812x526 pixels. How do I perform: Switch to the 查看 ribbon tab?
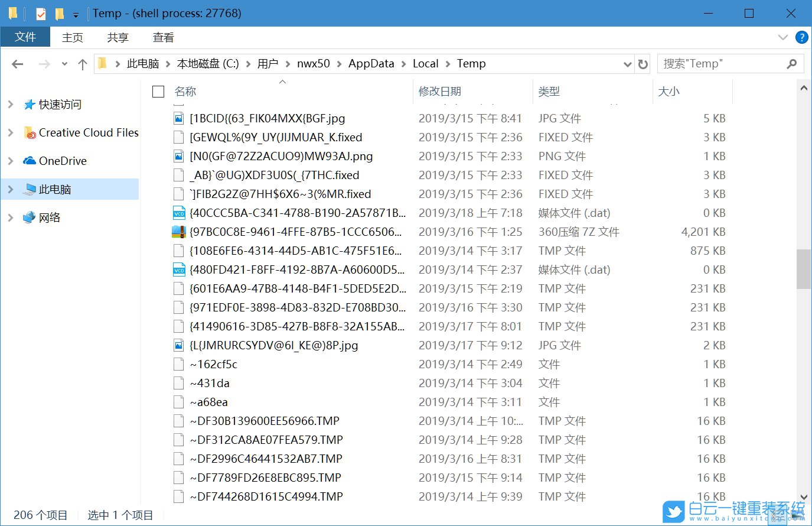(163, 37)
